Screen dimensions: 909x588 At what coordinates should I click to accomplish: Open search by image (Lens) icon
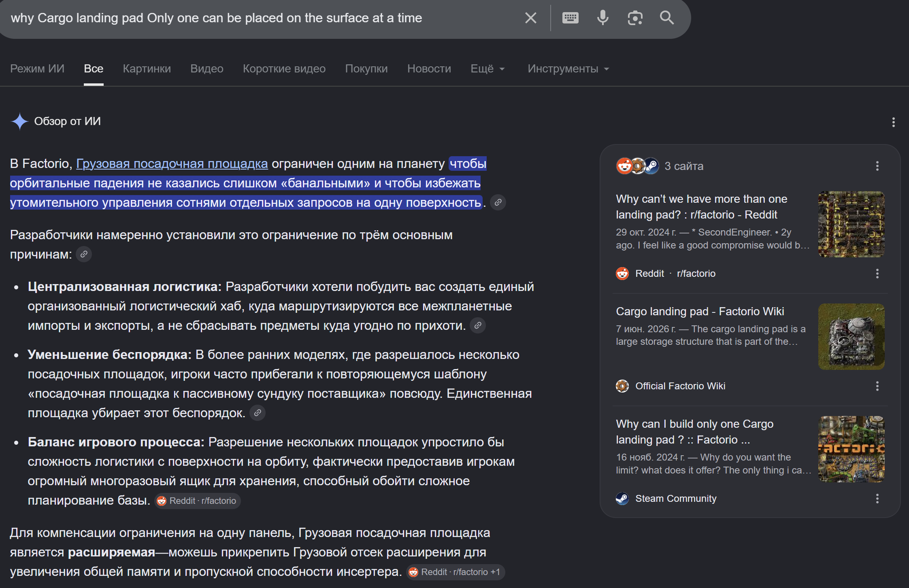pyautogui.click(x=635, y=18)
